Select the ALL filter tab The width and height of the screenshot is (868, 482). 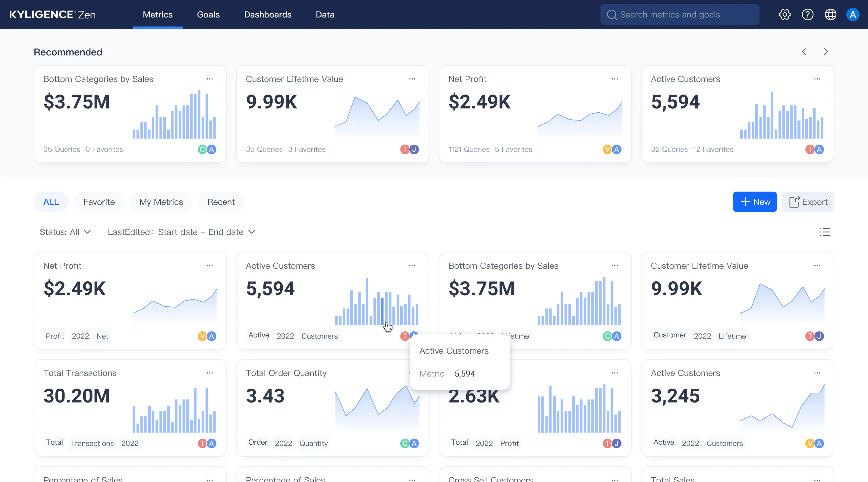pyautogui.click(x=51, y=202)
